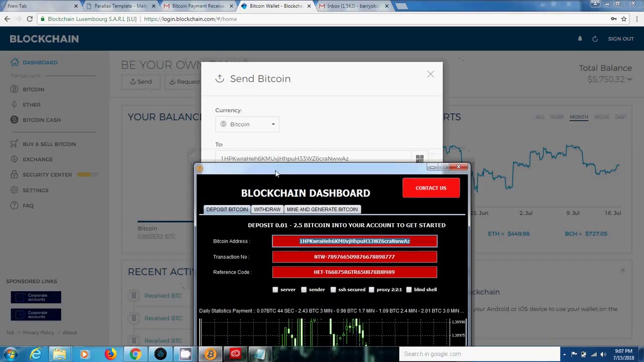The width and height of the screenshot is (644, 362).
Task: Click the Transaction No value field
Action: point(355,257)
